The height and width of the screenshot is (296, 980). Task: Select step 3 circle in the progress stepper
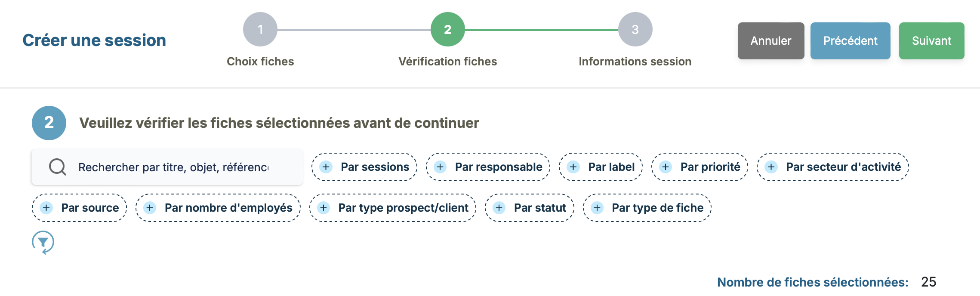635,30
